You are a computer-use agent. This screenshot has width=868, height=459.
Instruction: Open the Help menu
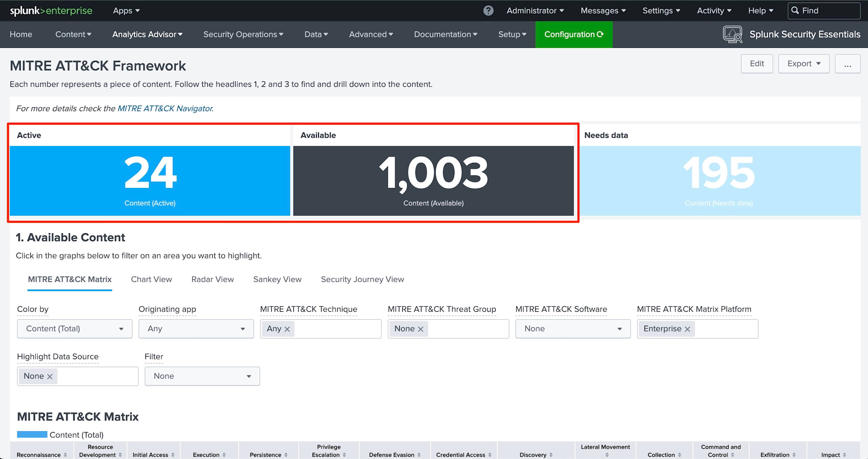pyautogui.click(x=761, y=10)
